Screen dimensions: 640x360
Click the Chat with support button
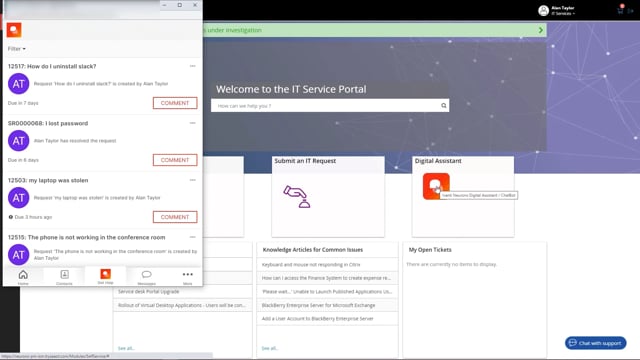596,343
